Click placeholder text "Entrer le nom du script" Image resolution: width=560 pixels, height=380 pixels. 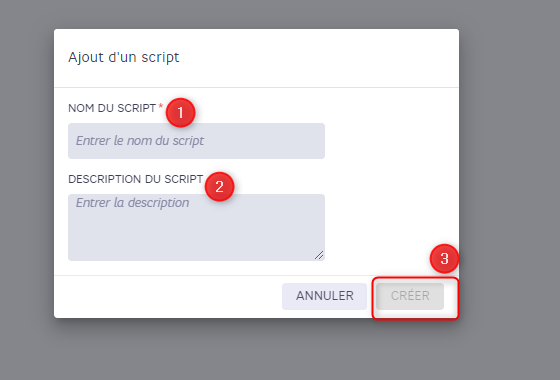point(140,141)
